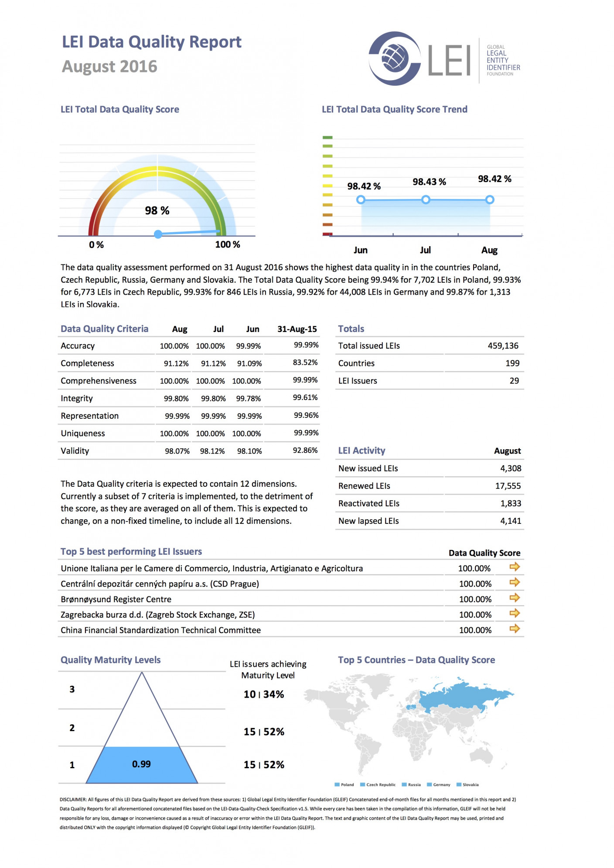Click the Validity row label
614x868 pixels.
[75, 451]
